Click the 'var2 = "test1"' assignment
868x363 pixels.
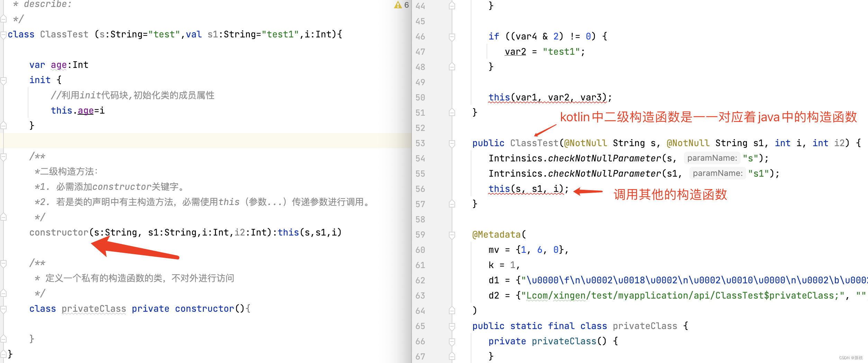[x=545, y=52]
